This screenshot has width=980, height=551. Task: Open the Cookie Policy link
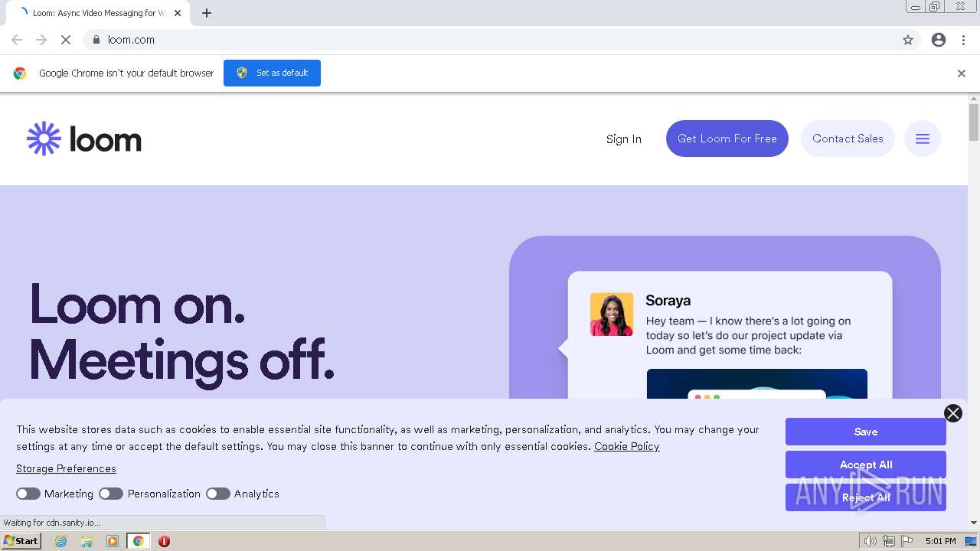pyautogui.click(x=626, y=446)
